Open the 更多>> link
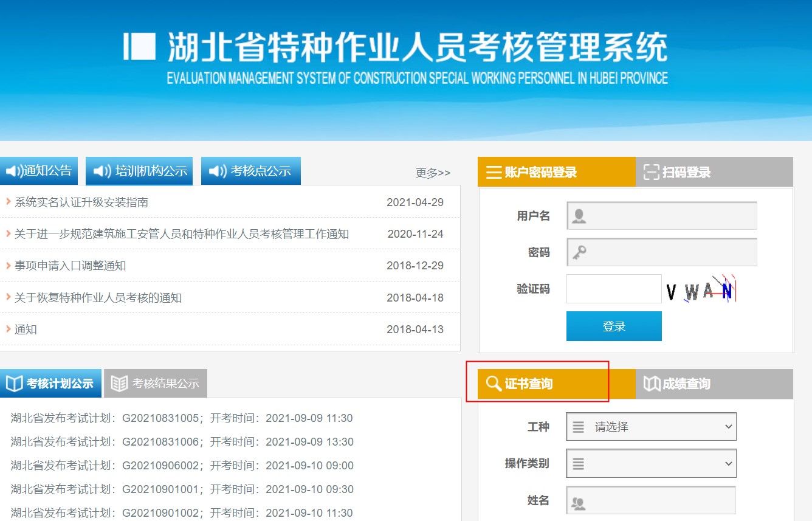 tap(433, 173)
